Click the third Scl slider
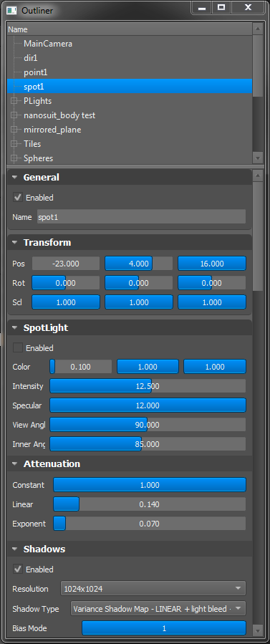Viewport: 270px width, 644px height. tap(212, 302)
